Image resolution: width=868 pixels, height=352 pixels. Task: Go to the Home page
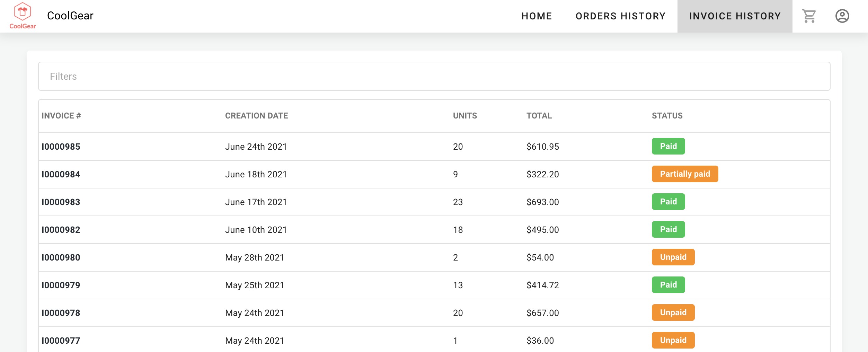(537, 16)
